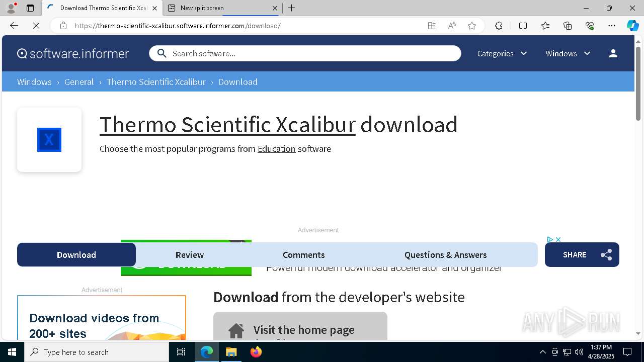
Task: Open Browser essentials heart icon
Action: click(590, 26)
